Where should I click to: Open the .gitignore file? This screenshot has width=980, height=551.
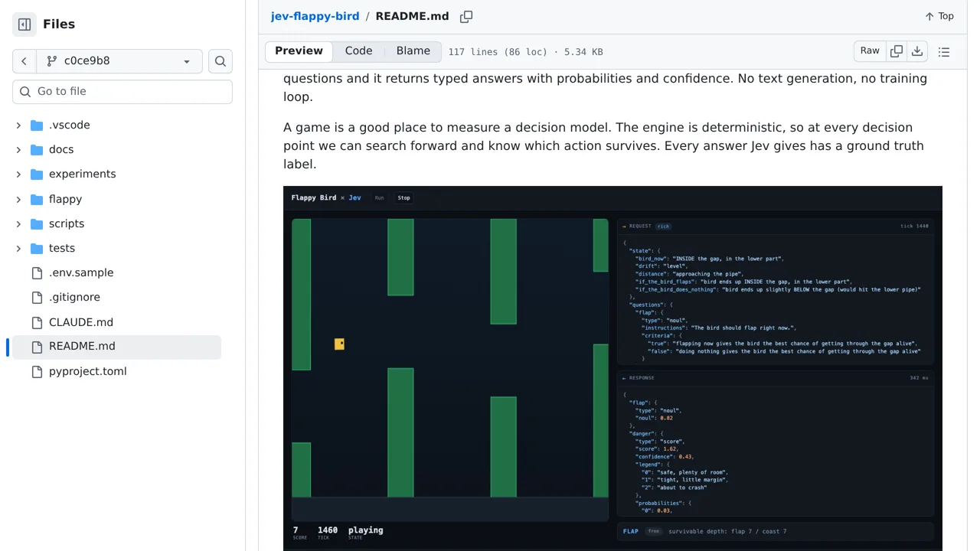(74, 297)
